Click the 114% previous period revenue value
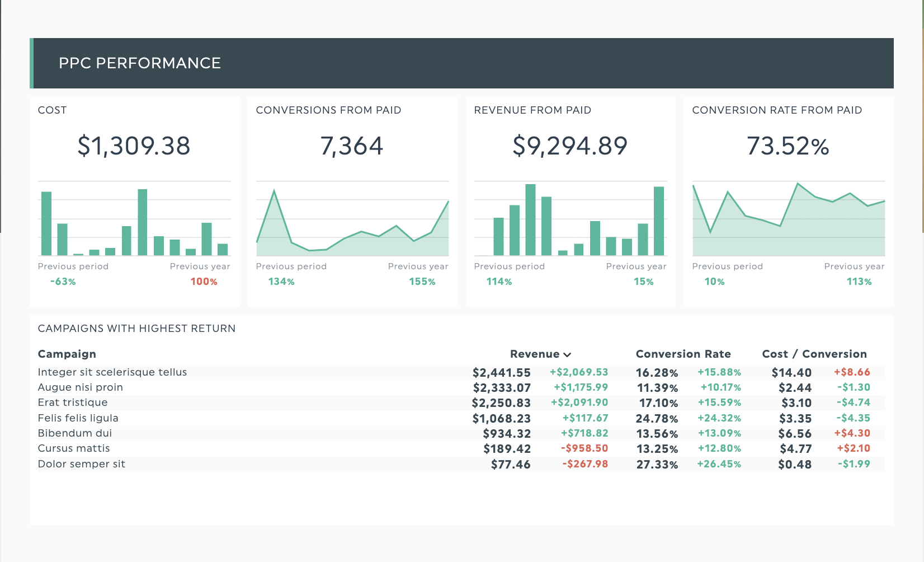924x562 pixels. pyautogui.click(x=499, y=282)
